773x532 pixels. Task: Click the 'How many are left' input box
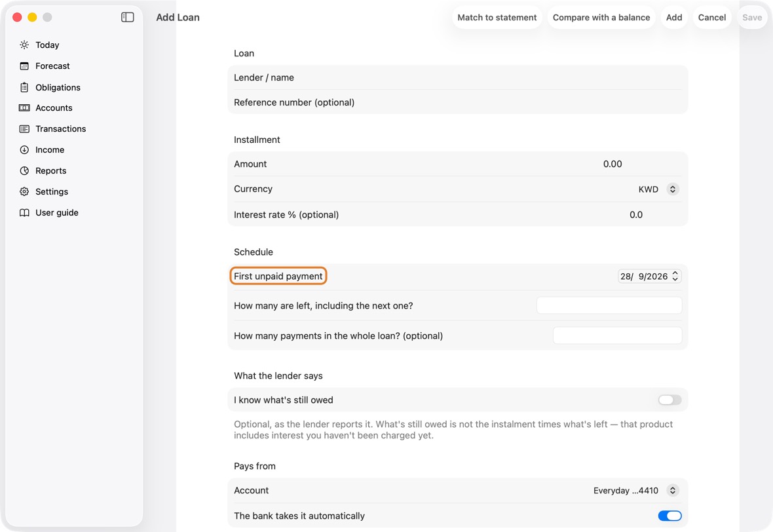click(x=609, y=306)
